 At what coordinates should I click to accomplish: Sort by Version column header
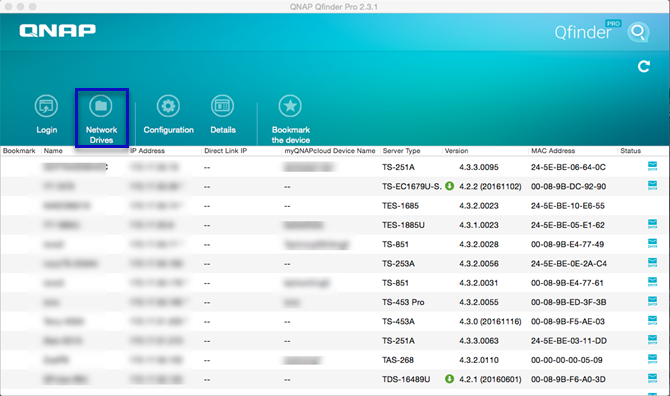[x=456, y=151]
